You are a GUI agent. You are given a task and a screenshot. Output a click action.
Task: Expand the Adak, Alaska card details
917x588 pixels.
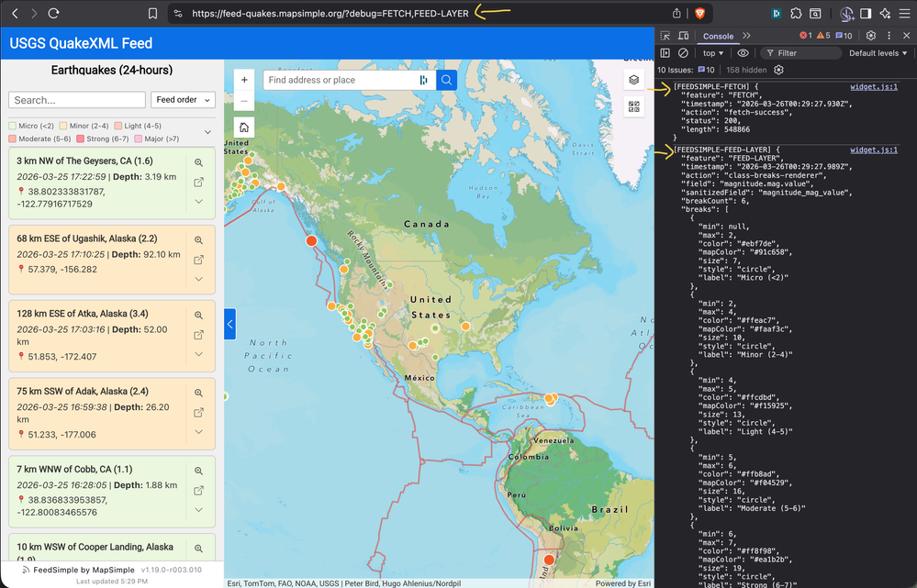point(199,432)
